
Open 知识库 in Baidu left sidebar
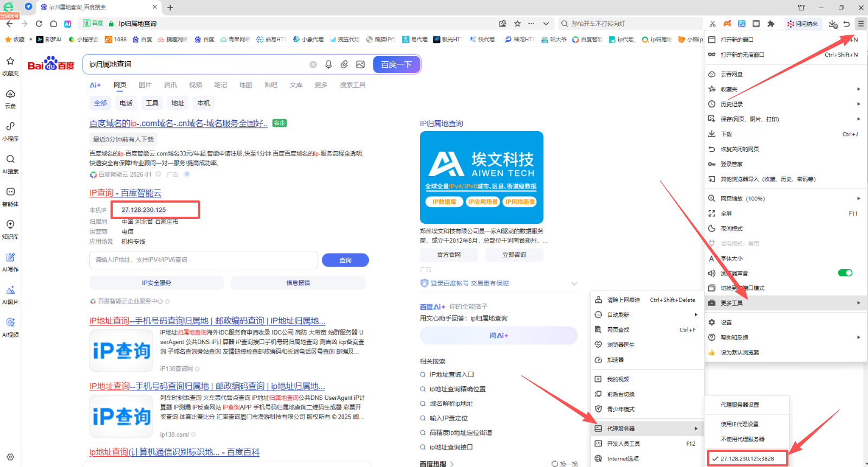[10, 230]
